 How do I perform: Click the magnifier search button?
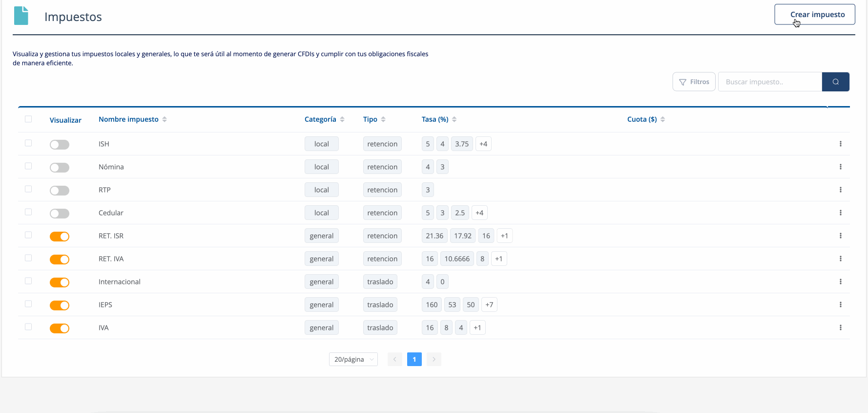click(835, 82)
